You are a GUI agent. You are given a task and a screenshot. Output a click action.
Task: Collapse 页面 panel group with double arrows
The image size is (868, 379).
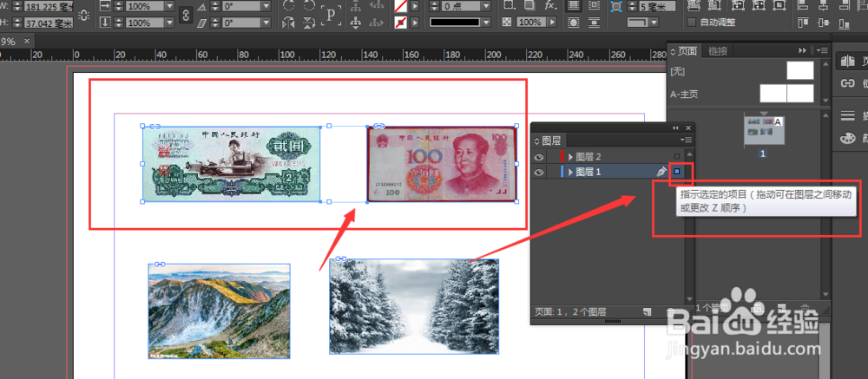(803, 50)
